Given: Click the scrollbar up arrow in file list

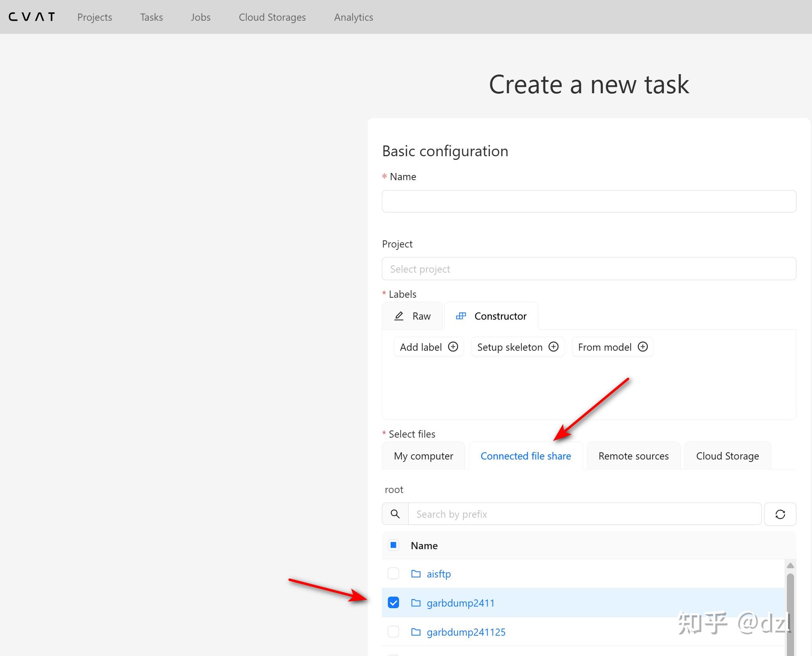Looking at the screenshot, I should coord(790,566).
